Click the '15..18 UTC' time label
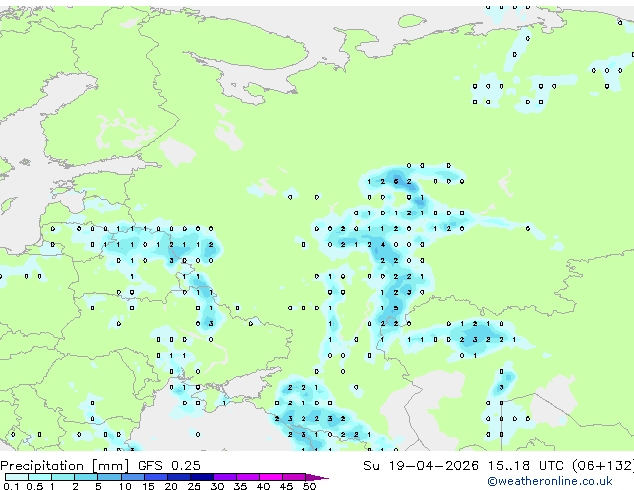634x490 pixels. [x=525, y=466]
